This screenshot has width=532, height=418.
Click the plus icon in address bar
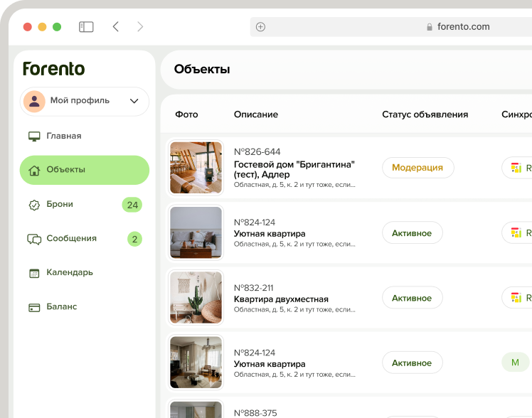tap(260, 27)
